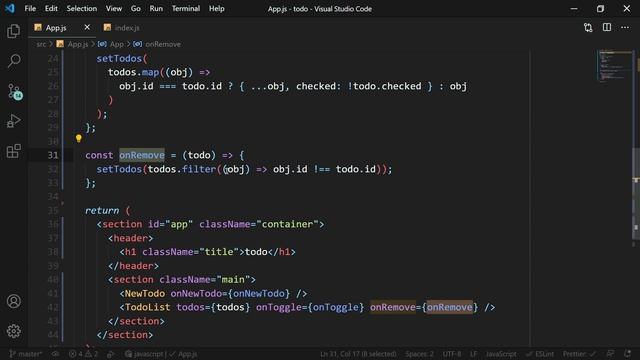The width and height of the screenshot is (640, 360).
Task: Click the Ln 31, Col 17 position indicator
Action: [x=358, y=354]
